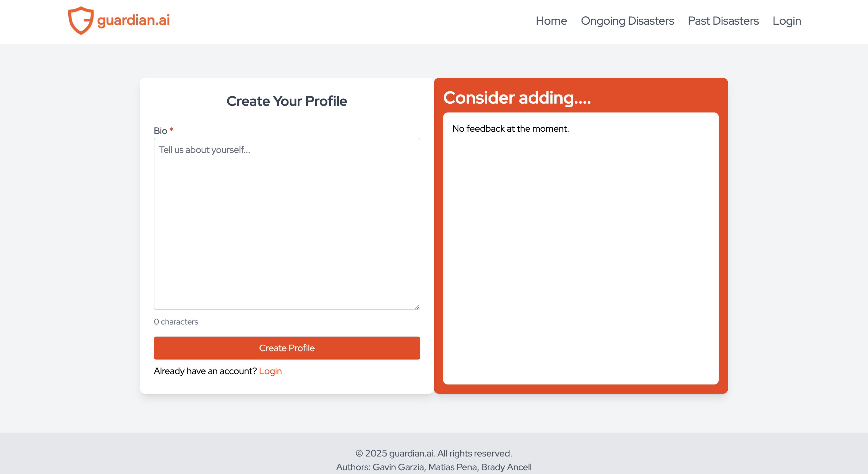Click the textarea resize handle corner
Screen dimensions: 868x474
point(417,306)
